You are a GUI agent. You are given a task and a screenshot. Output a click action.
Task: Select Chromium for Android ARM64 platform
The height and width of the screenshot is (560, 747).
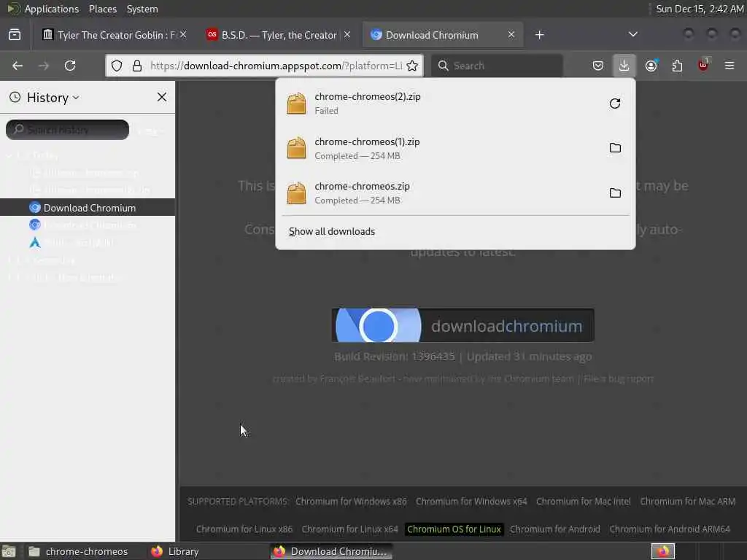coord(670,529)
